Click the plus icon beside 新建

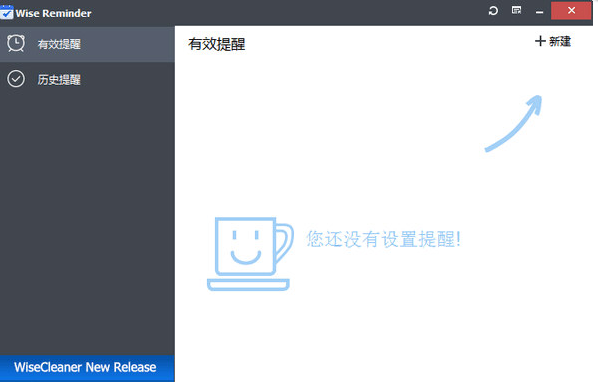[540, 41]
